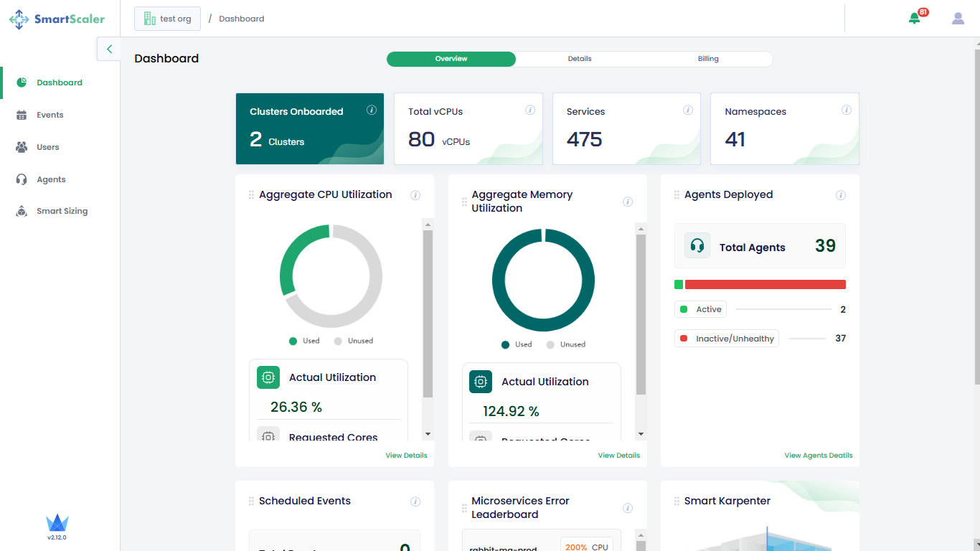Screen dimensions: 980x551
Task: Click the 26.36 % CPU utilization value
Action: pyautogui.click(x=296, y=407)
